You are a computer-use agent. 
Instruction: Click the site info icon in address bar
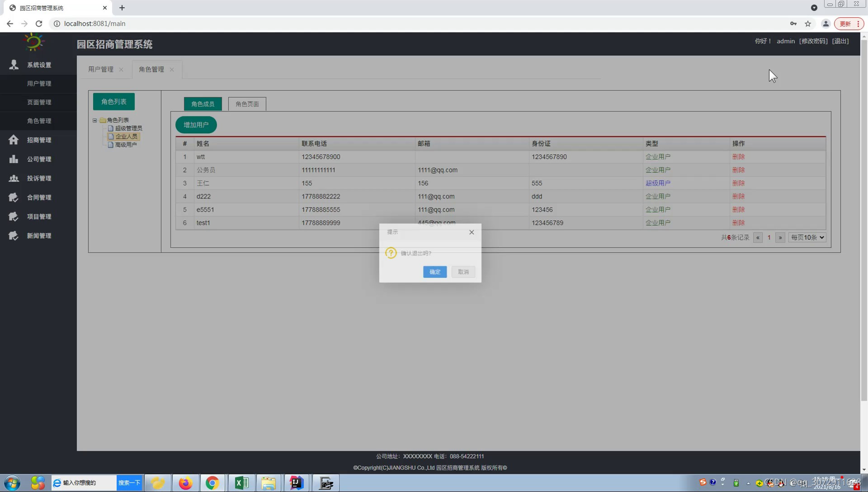[57, 24]
